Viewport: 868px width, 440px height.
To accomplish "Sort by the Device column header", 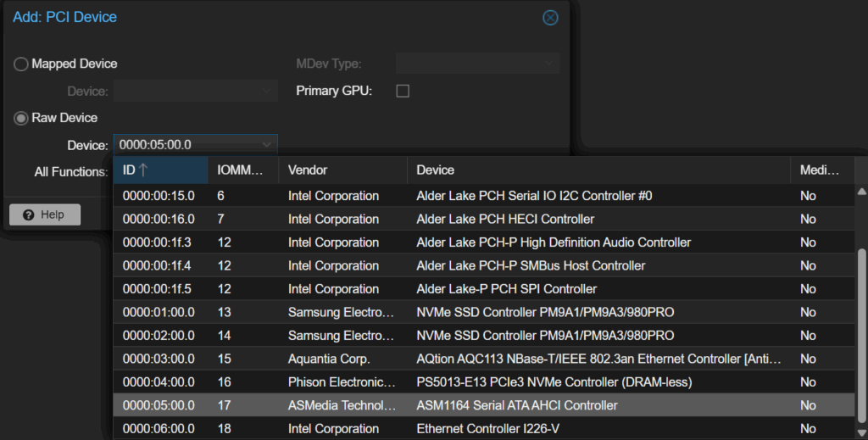I will (598, 170).
